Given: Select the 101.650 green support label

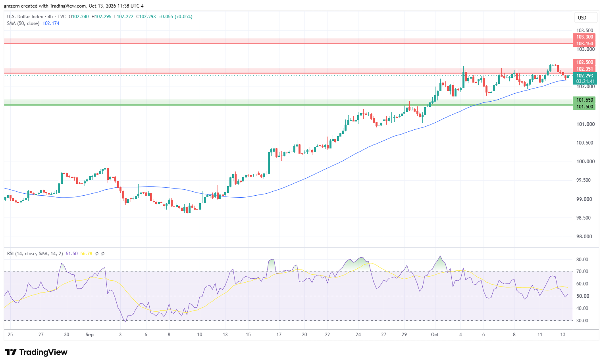Looking at the screenshot, I should coord(585,100).
